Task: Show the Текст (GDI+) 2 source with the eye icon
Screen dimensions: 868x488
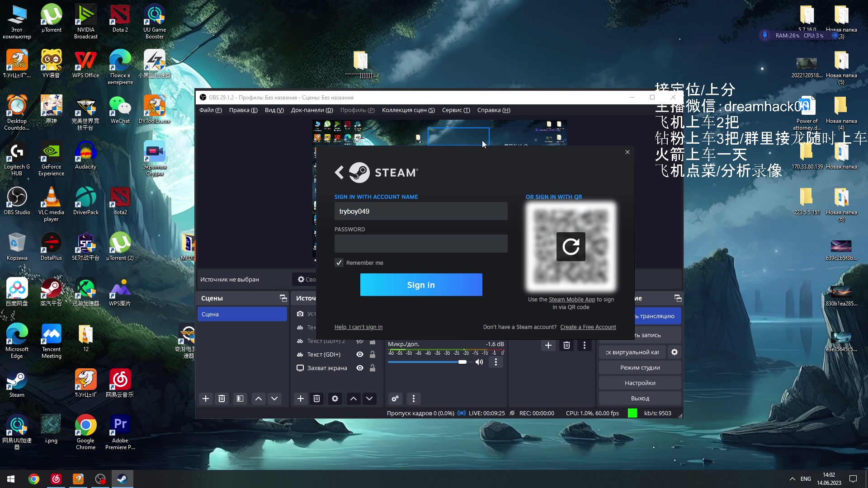Action: click(x=360, y=341)
